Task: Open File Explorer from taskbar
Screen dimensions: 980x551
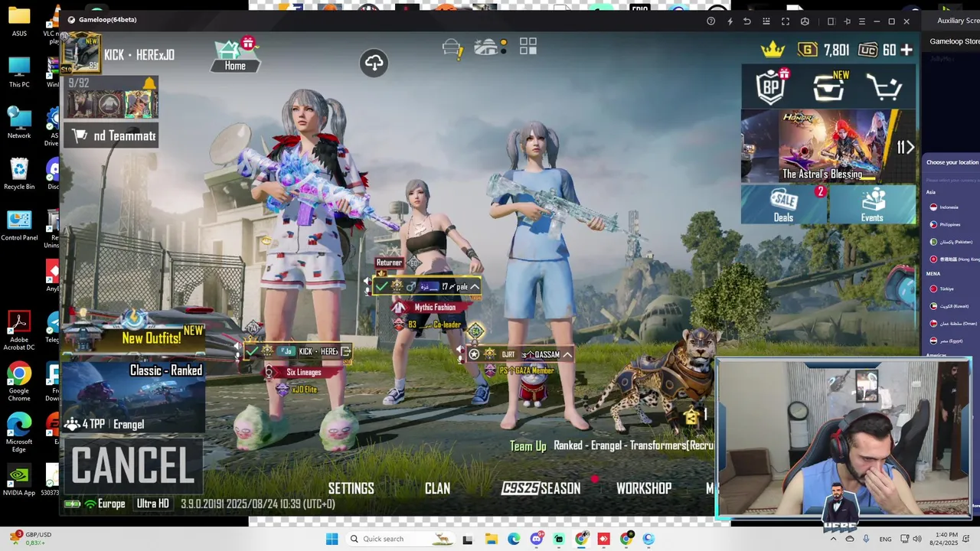Action: pos(491,539)
